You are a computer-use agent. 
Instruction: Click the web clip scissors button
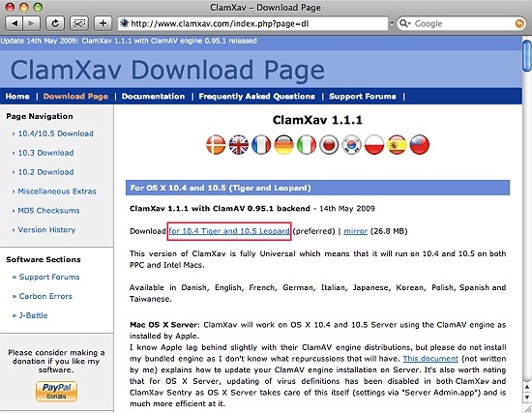pyautogui.click(x=79, y=23)
